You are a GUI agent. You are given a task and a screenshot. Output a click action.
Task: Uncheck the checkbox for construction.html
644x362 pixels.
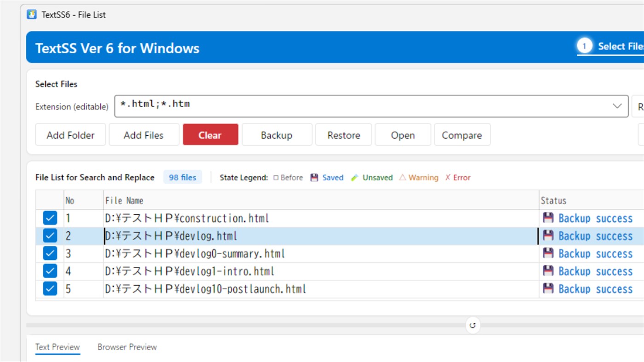[50, 218]
